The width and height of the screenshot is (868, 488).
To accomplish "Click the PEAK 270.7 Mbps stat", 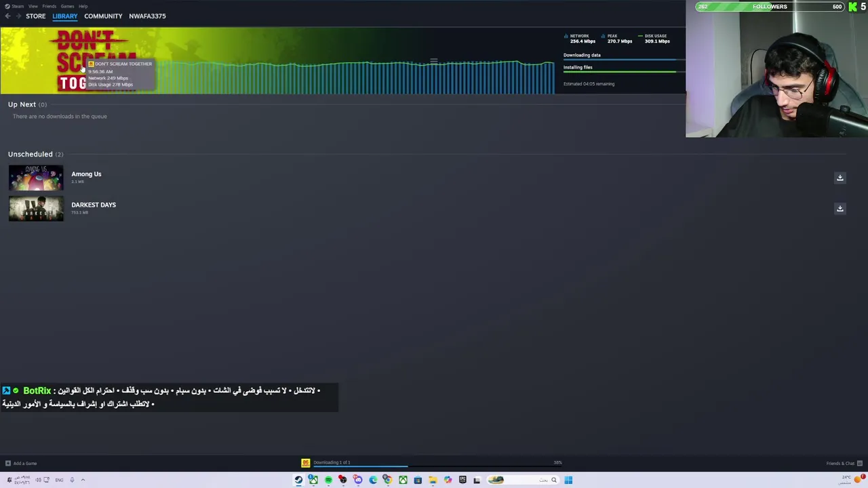I will [x=616, y=39].
